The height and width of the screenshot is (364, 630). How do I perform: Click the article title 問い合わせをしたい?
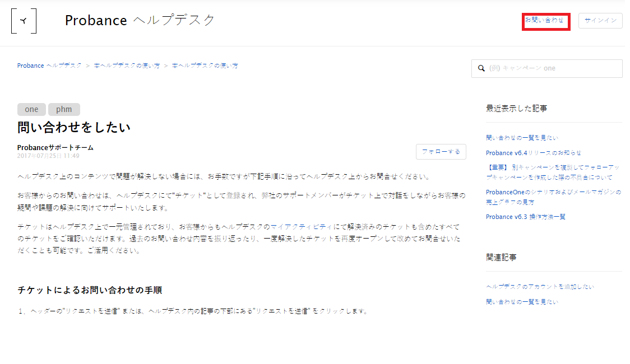click(74, 128)
